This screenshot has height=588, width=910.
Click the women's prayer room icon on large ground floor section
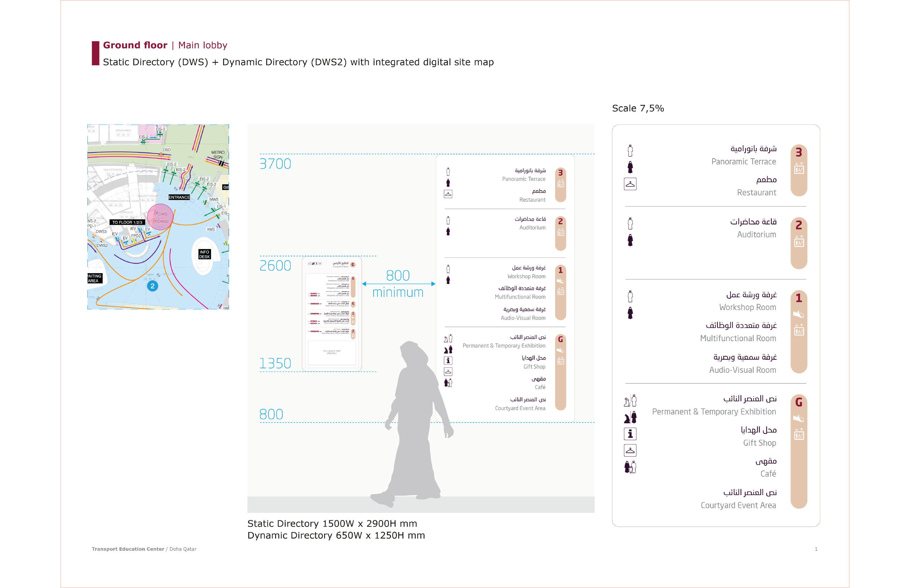(630, 417)
